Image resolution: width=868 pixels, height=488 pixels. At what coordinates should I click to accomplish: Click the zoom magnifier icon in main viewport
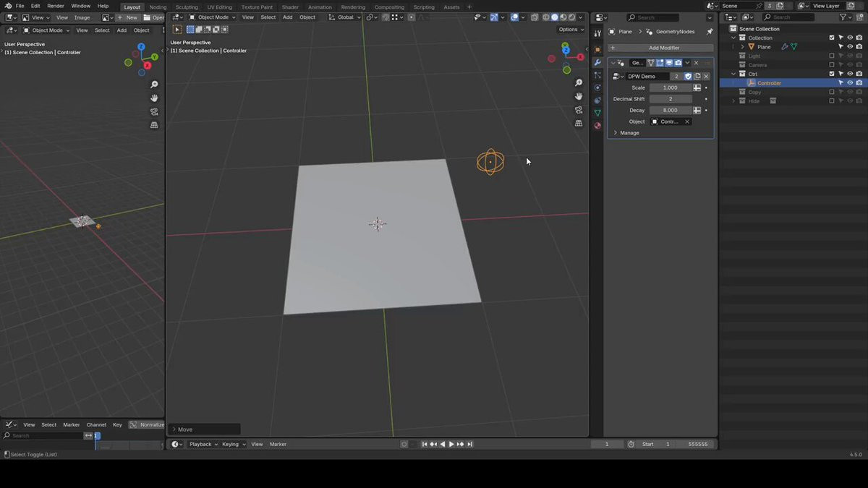tap(579, 83)
